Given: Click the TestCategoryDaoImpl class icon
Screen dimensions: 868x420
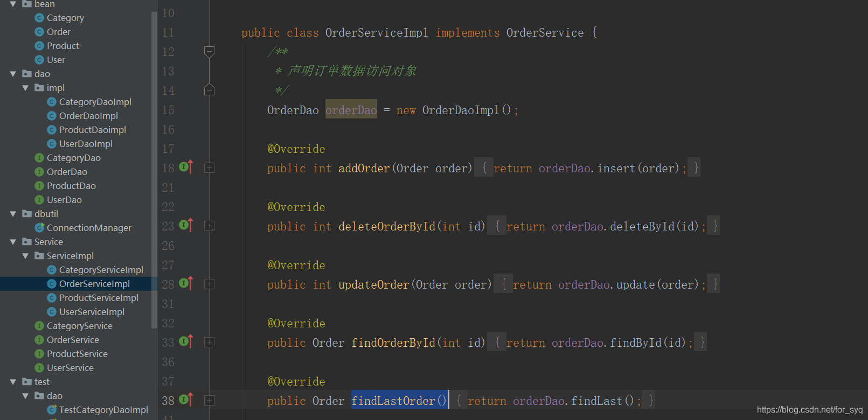Looking at the screenshot, I should pyautogui.click(x=52, y=410).
